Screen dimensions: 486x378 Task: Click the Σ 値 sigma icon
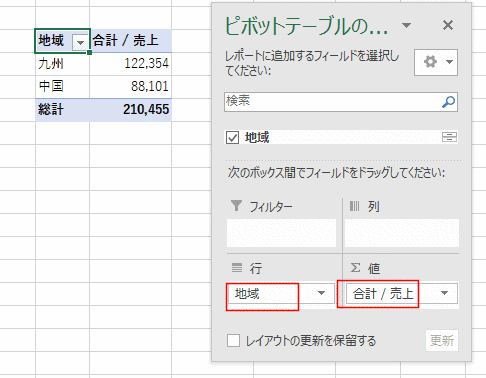[x=355, y=267]
